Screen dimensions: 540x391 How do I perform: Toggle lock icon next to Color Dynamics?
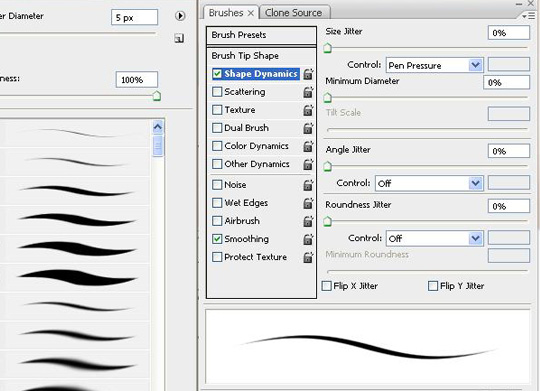308,146
